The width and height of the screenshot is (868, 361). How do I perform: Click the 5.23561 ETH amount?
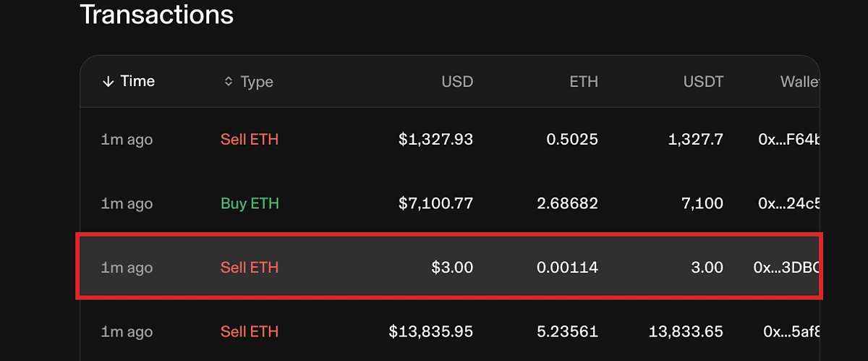point(567,332)
